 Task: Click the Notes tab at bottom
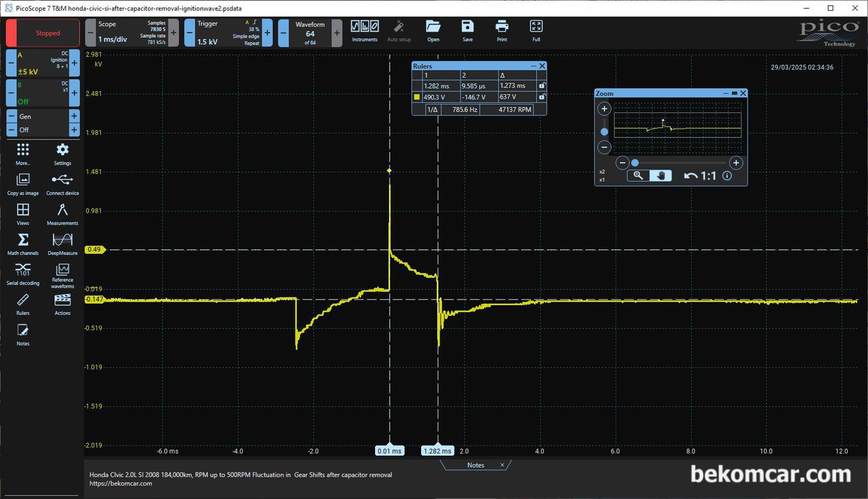pyautogui.click(x=475, y=465)
